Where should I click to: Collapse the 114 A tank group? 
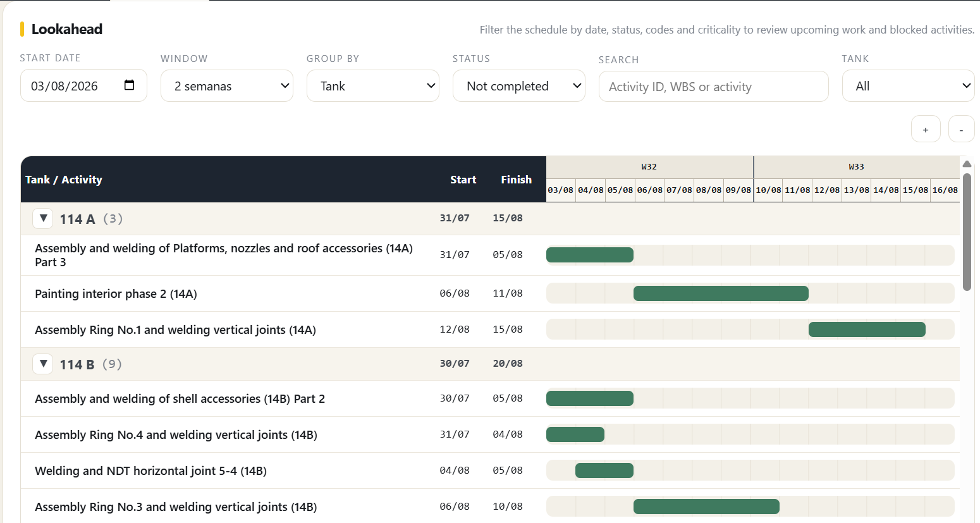click(43, 219)
